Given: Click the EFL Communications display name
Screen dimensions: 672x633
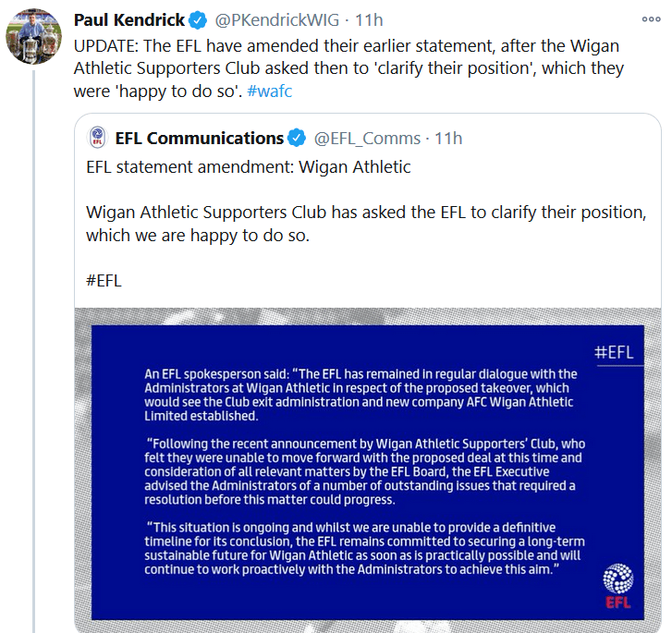Looking at the screenshot, I should [199, 139].
